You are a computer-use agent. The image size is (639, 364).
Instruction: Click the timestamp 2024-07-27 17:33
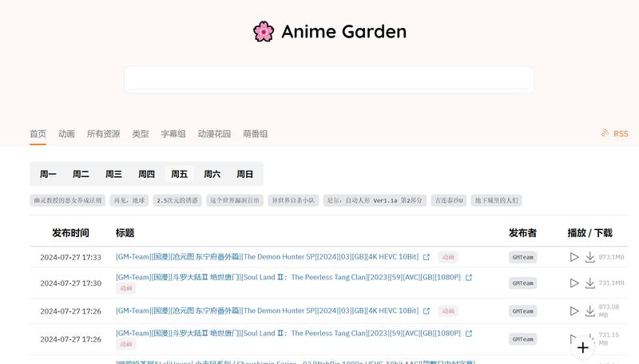[70, 257]
